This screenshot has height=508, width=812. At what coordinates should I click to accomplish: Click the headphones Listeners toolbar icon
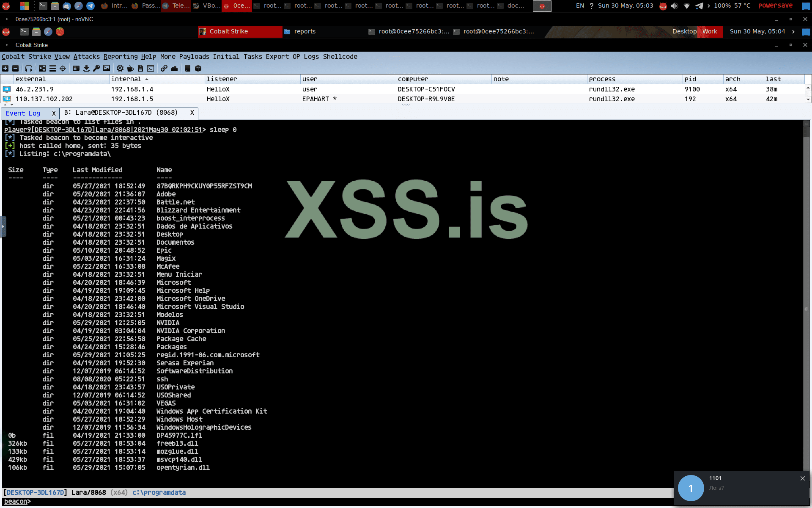point(29,68)
